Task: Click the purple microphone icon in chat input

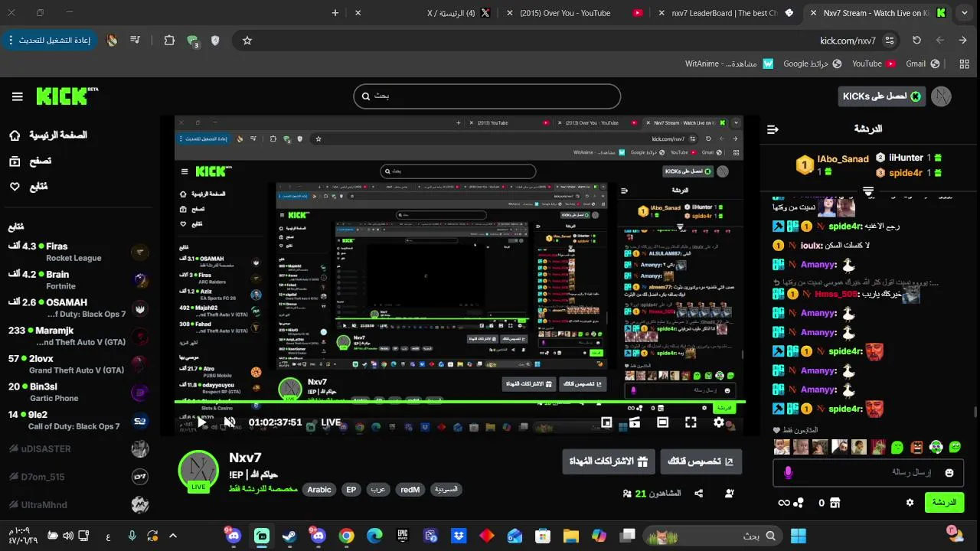Action: click(788, 473)
